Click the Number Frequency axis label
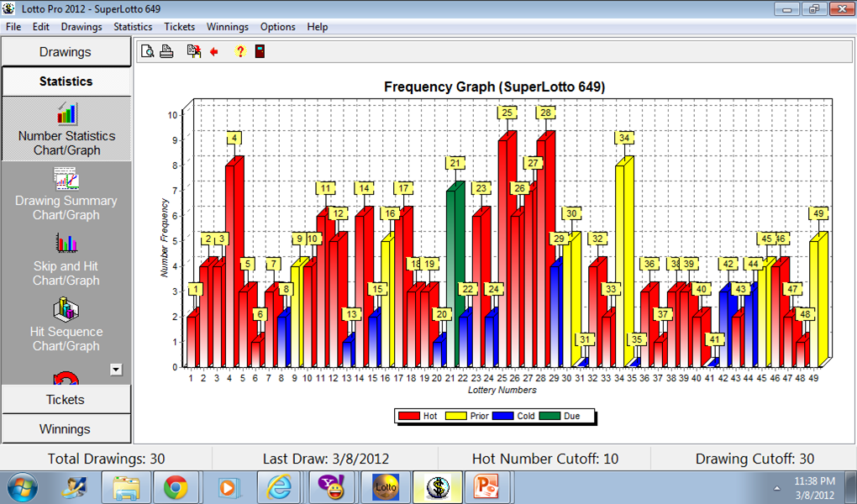Screen dimensions: 857x504 164,238
